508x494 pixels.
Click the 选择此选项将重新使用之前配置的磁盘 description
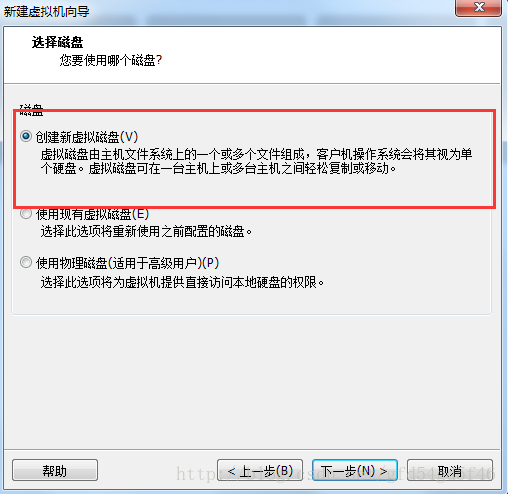146,231
